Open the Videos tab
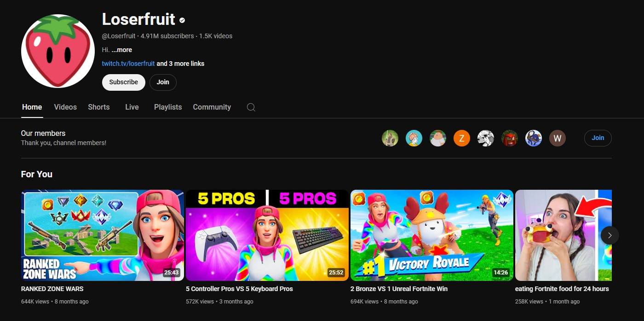Viewport: 644px width, 321px height. (65, 107)
